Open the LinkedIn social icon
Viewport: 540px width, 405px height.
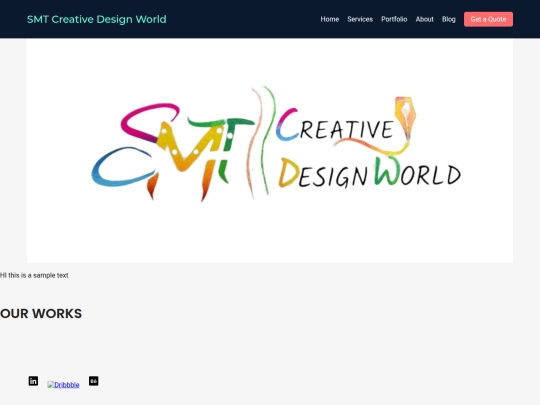[33, 381]
